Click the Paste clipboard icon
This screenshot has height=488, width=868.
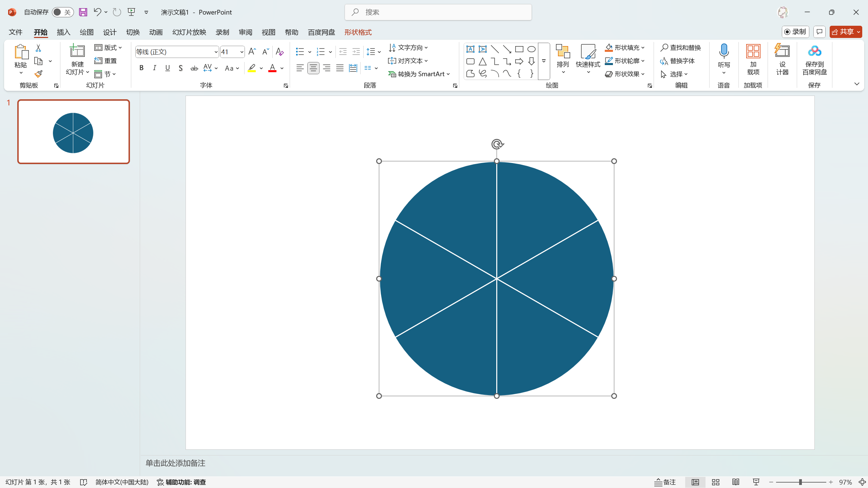(21, 52)
